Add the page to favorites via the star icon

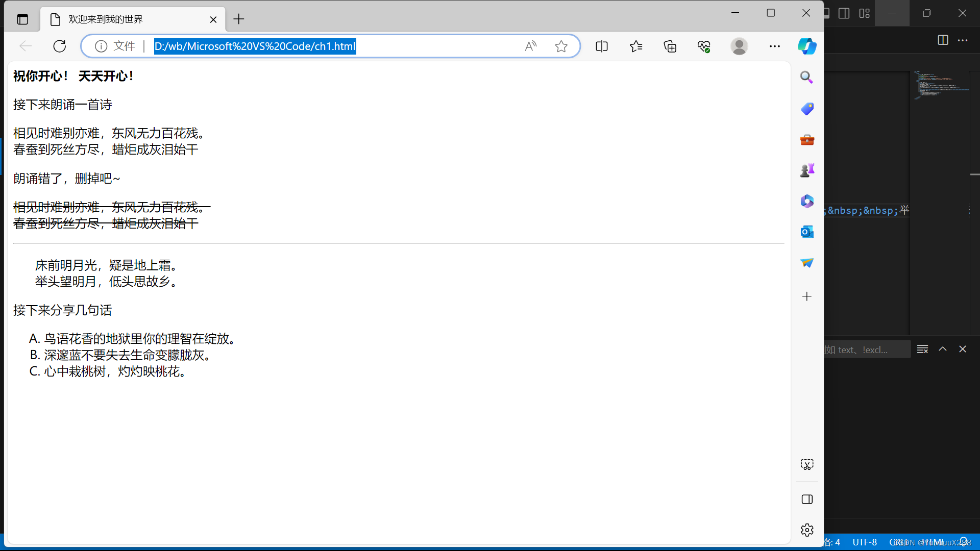click(x=561, y=46)
